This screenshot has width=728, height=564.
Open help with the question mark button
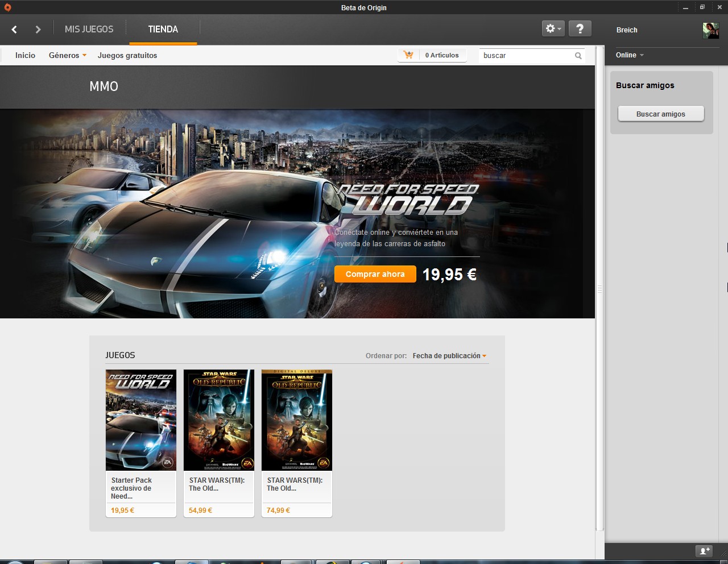580,28
